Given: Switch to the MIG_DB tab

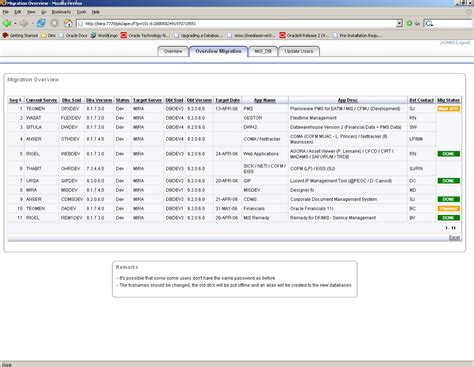Looking at the screenshot, I should coord(263,51).
